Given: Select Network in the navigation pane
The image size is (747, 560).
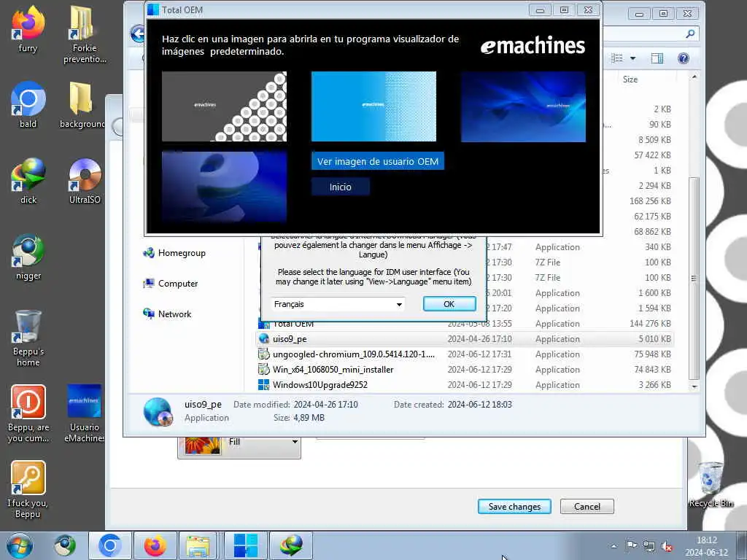Looking at the screenshot, I should (168, 314).
